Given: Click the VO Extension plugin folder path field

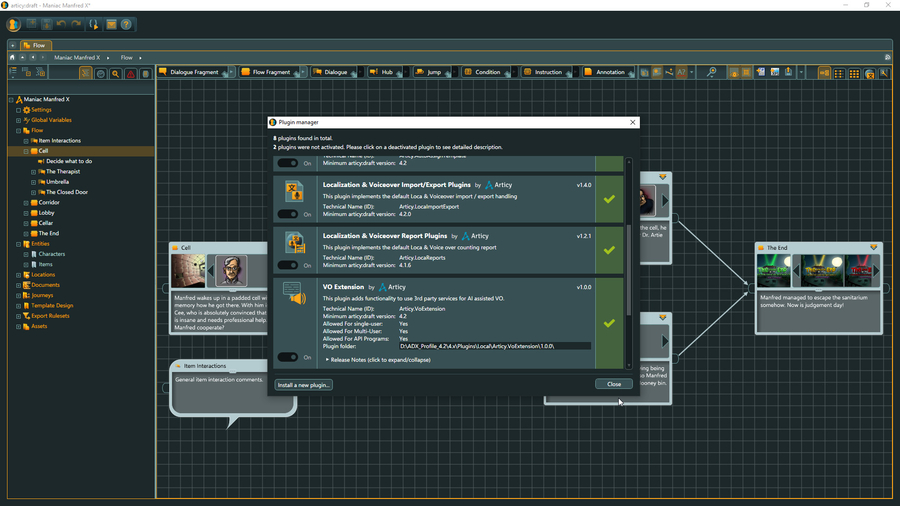Looking at the screenshot, I should pyautogui.click(x=494, y=346).
